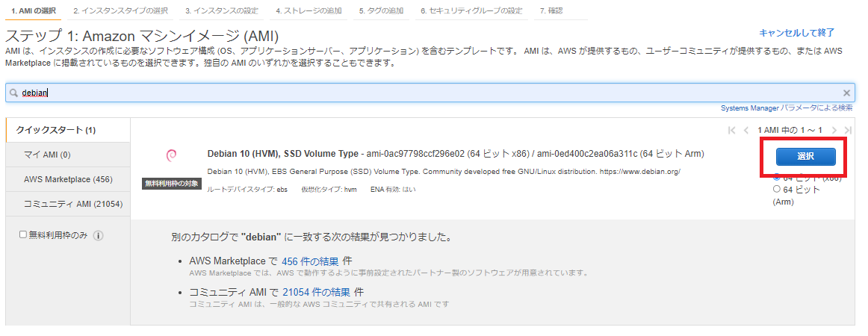Image resolution: width=868 pixels, height=336 pixels.
Task: Select AWS Marketplace (456) category
Action: [x=68, y=179]
